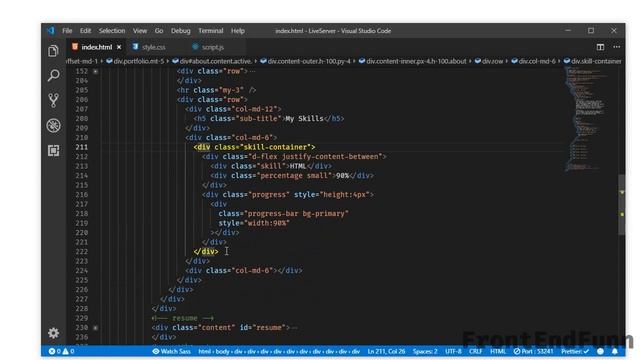Change end of line sequence CRLF
The height and width of the screenshot is (360, 640).
click(475, 351)
